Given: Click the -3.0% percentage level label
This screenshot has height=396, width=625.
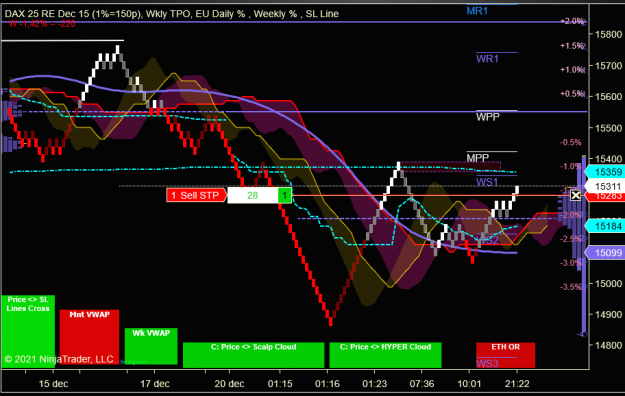Looking at the screenshot, I should [571, 263].
